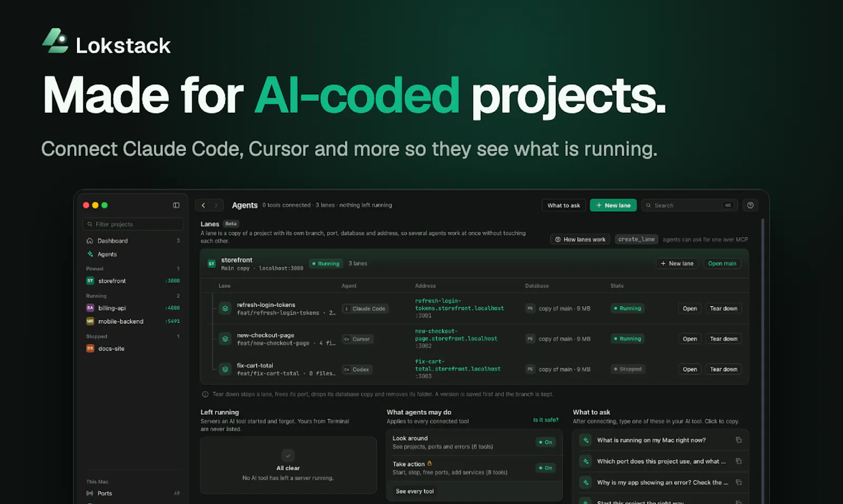Viewport: 843px width, 504px height.
Task: Click the storefront ST project badge in Lanes
Action: [212, 264]
